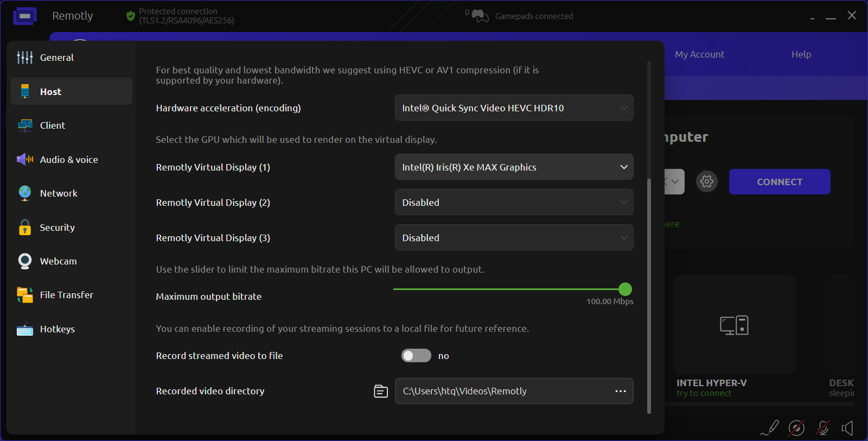Click the Maximum output bitrate slider handle
Screen dimensions: 868x441
coord(625,289)
